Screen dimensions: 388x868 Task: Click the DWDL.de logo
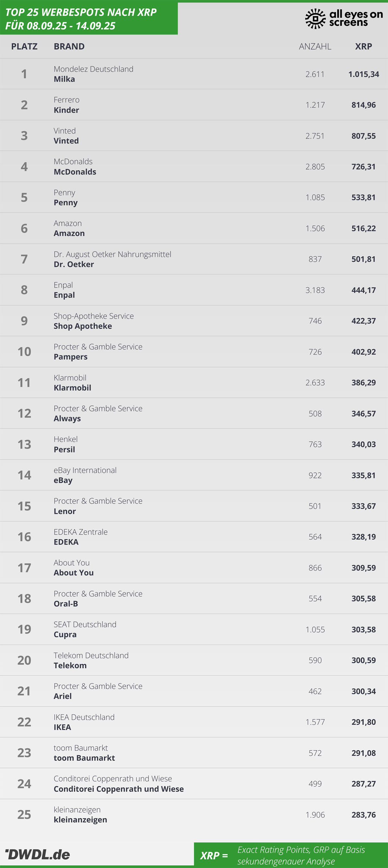[38, 854]
